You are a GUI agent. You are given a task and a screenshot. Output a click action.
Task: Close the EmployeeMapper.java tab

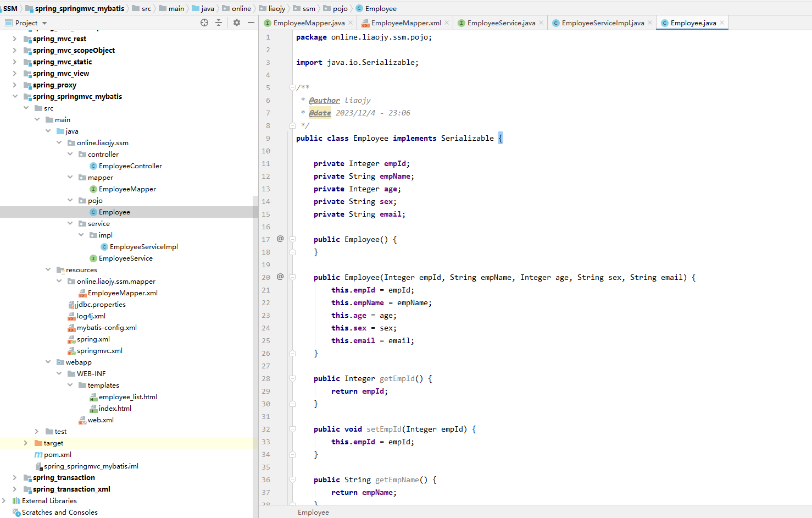pyautogui.click(x=351, y=23)
